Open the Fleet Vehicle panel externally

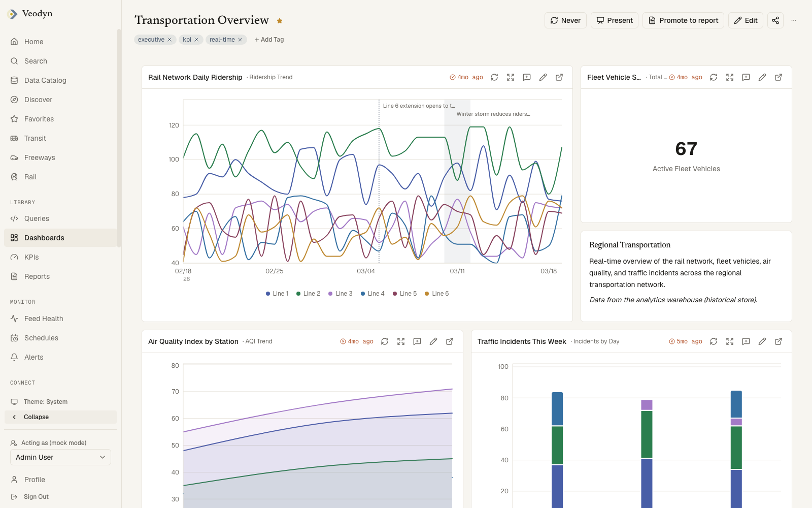(779, 77)
